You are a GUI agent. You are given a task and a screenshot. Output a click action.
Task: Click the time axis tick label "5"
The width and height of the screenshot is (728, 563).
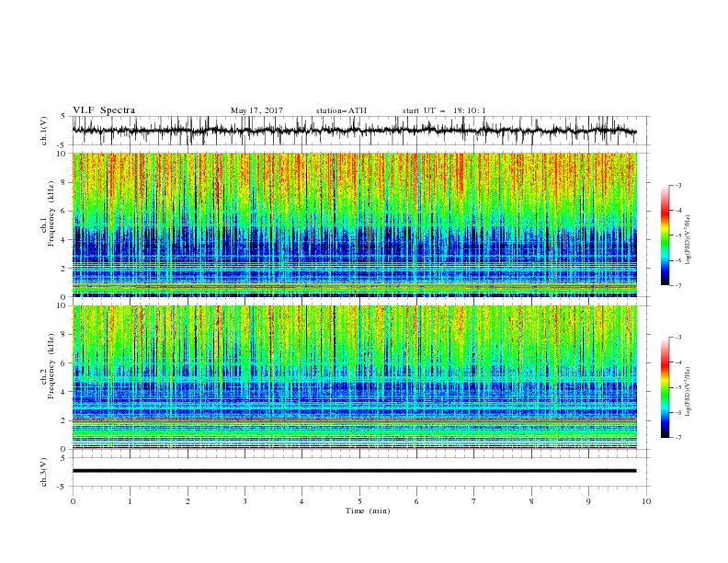[359, 501]
